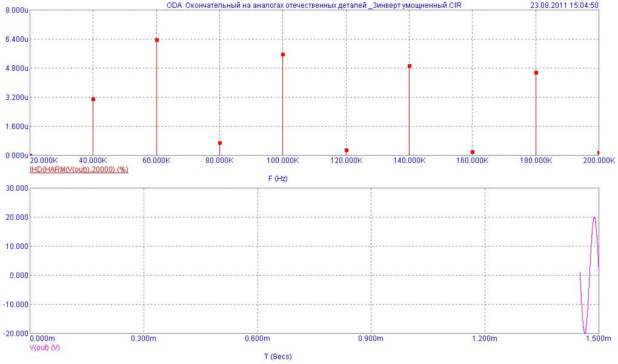Viewport: 618px width, 364px height.
Task: Pick the red harmonic marker at 180.000K
Action: click(x=536, y=73)
